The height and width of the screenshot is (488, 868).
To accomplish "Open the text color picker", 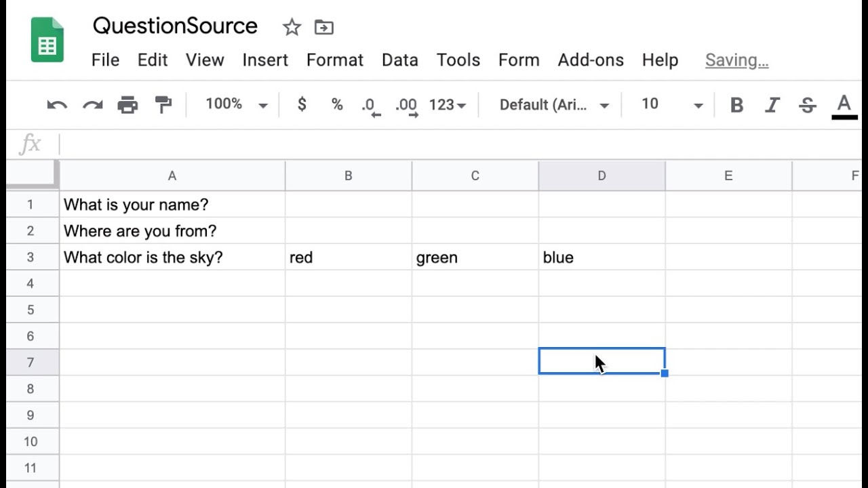I will pos(844,106).
